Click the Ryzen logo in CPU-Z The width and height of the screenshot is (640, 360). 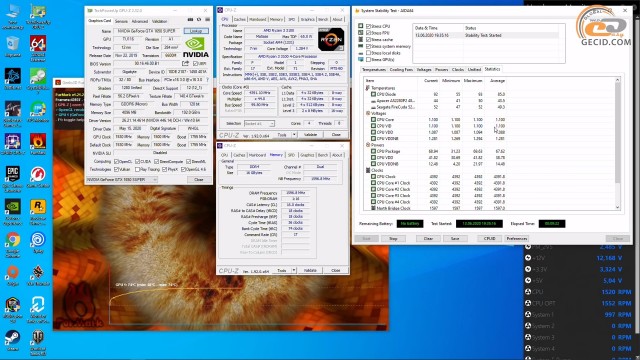(x=331, y=40)
